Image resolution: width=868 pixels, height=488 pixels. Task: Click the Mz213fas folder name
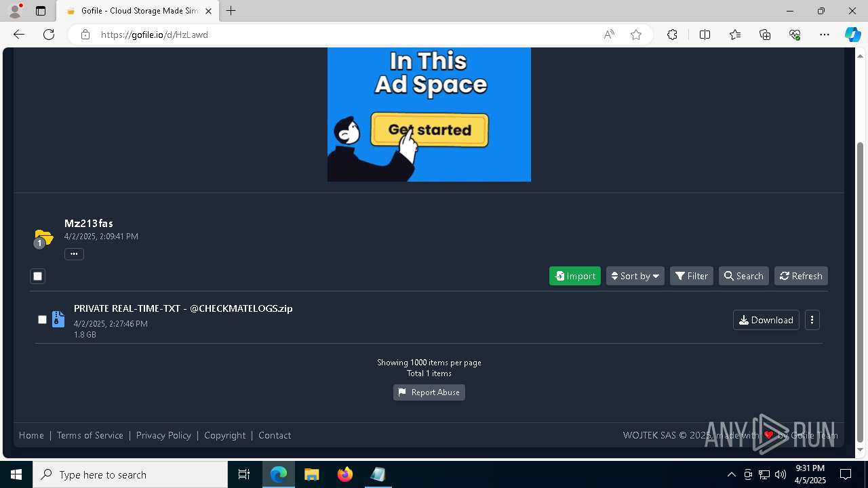coord(89,223)
